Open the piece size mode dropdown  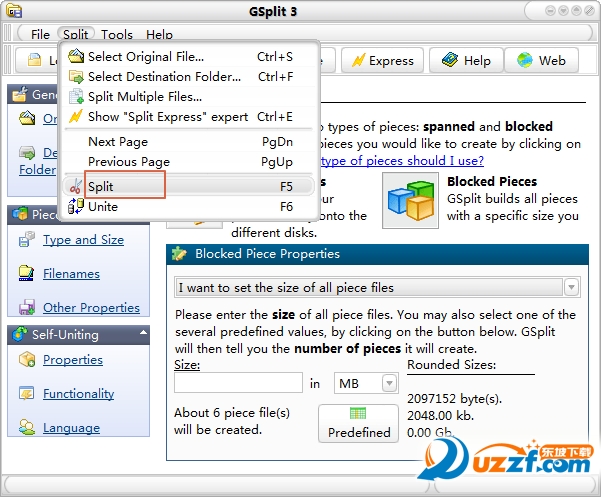tap(571, 287)
